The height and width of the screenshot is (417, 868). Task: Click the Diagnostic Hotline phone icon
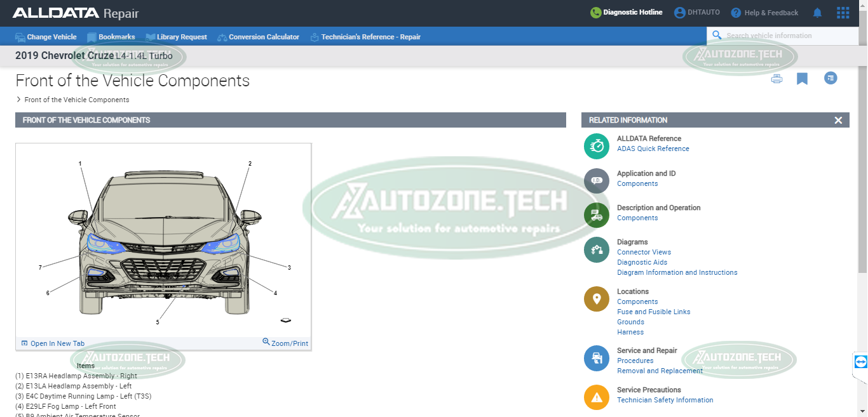pos(595,13)
